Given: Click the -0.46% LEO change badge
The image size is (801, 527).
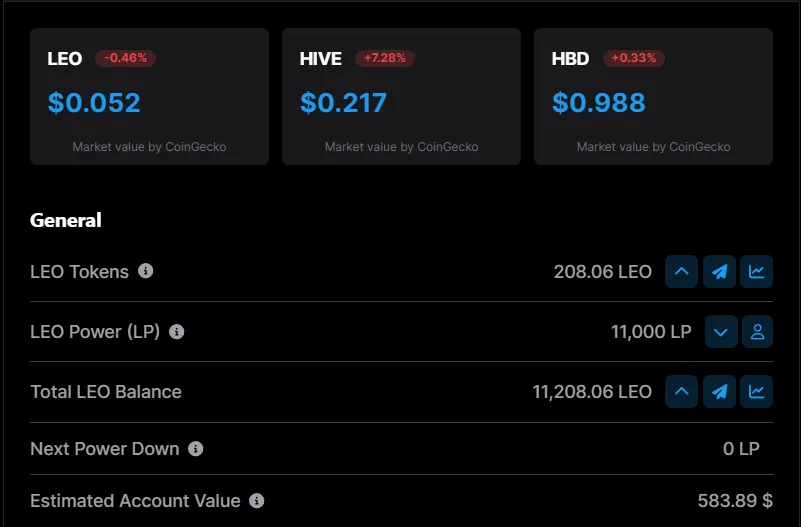Looking at the screenshot, I should click(126, 58).
